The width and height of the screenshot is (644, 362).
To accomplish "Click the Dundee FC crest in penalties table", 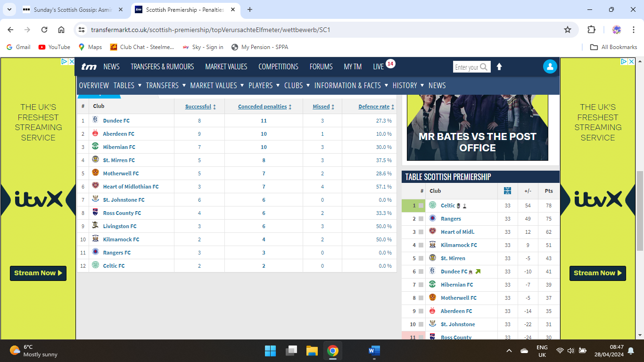I will pos(95,120).
